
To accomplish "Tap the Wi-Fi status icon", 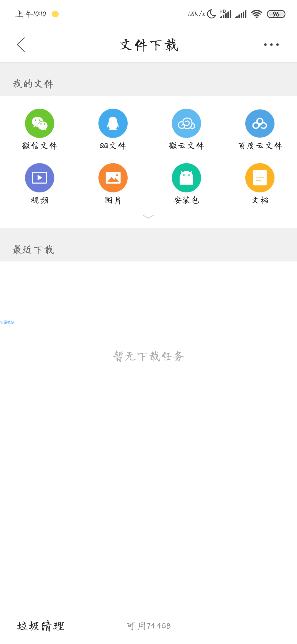I will 257,14.
